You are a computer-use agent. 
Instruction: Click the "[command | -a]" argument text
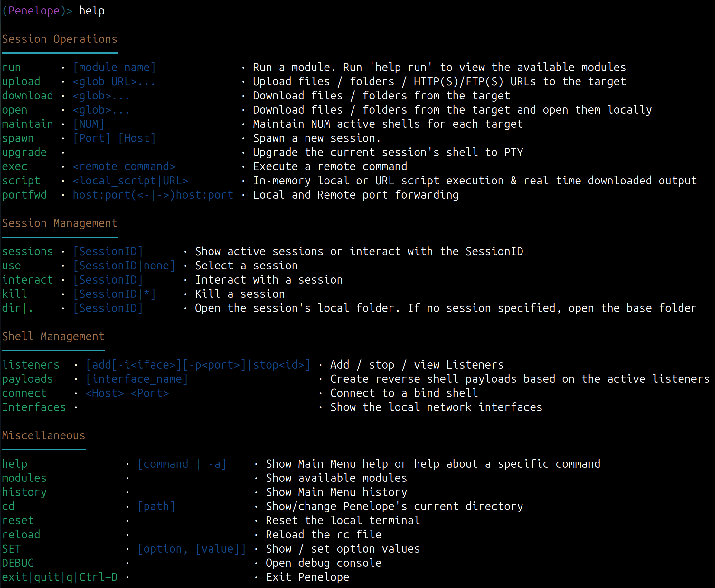click(182, 464)
